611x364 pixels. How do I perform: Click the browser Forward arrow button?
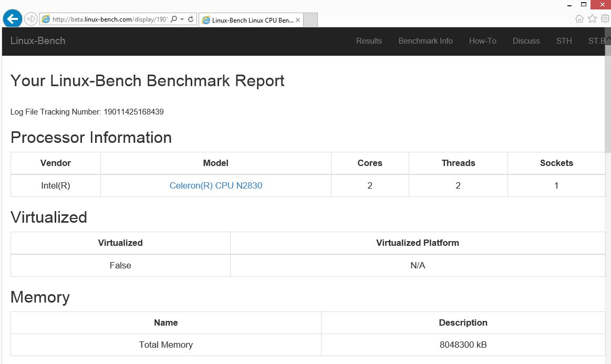tap(31, 19)
